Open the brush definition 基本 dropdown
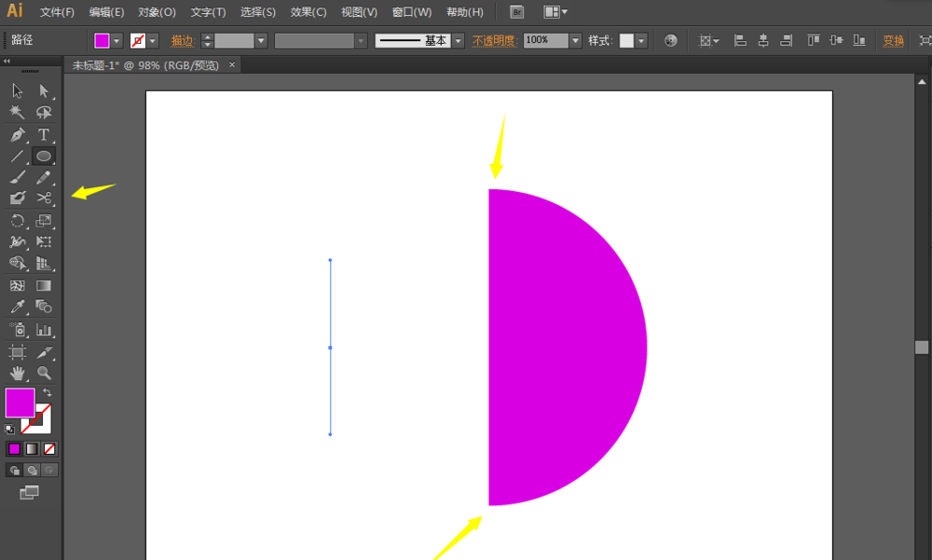This screenshot has height=560, width=932. pyautogui.click(x=458, y=41)
